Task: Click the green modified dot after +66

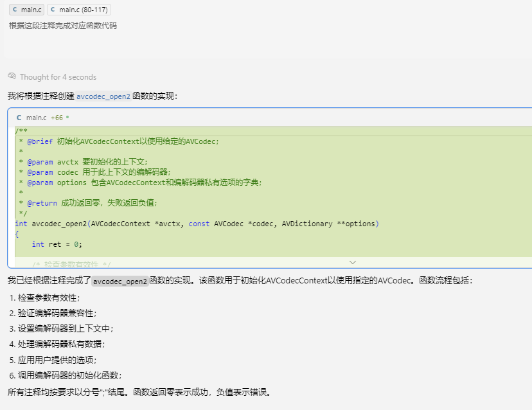Action: pyautogui.click(x=67, y=117)
